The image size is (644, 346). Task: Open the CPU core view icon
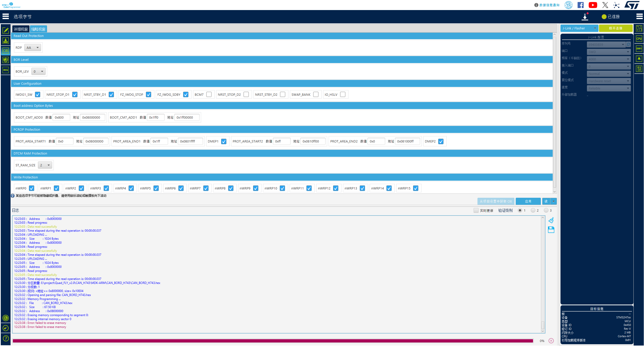pyautogui.click(x=639, y=38)
